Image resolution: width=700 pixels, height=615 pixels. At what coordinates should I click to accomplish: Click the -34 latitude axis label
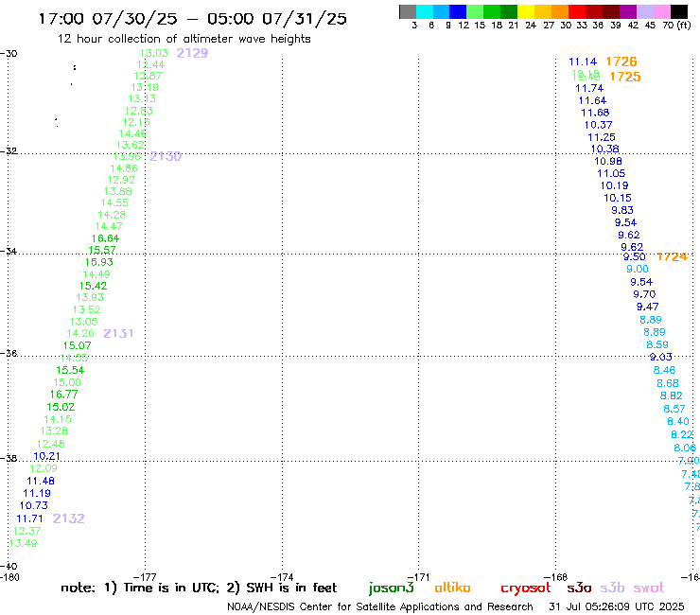point(9,251)
